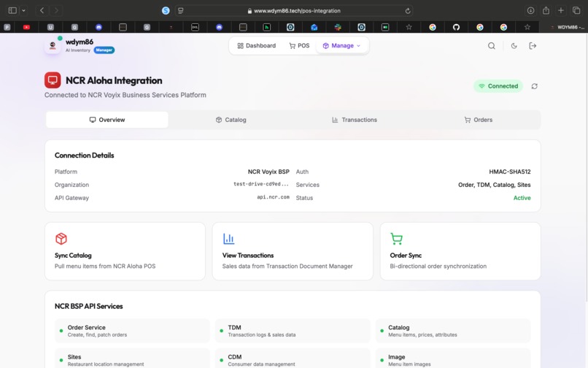Screen dimensions: 588x368
Task: Open a new tab with the plus icon
Action: tap(561, 10)
